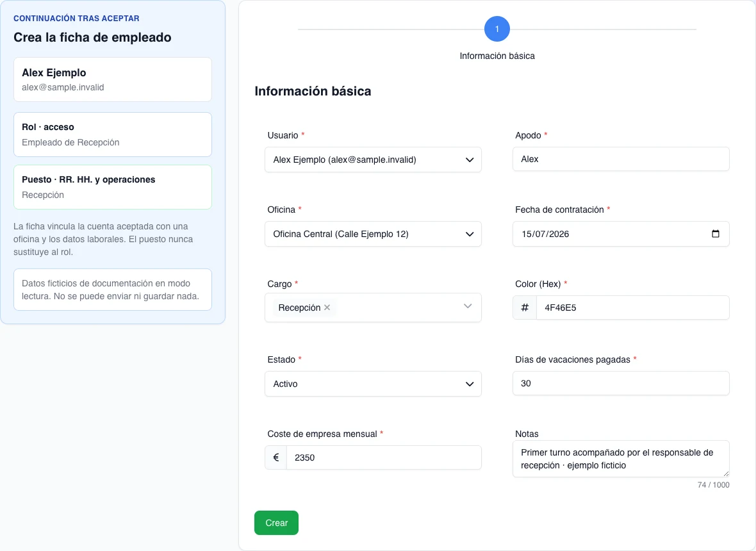Click the hash symbol beside Color field
Screen dimensions: 756x551
tap(525, 308)
